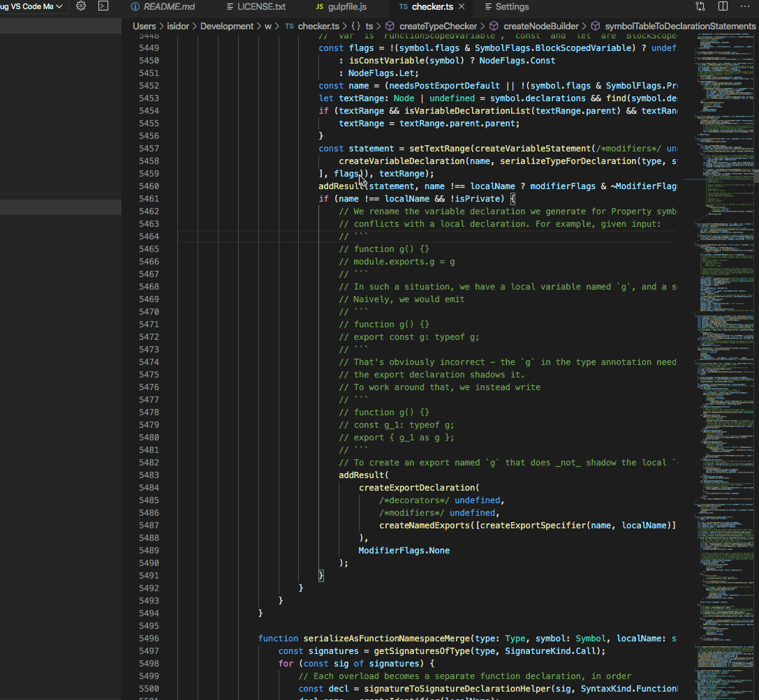
Task: Click line number 5461
Action: pyautogui.click(x=149, y=199)
